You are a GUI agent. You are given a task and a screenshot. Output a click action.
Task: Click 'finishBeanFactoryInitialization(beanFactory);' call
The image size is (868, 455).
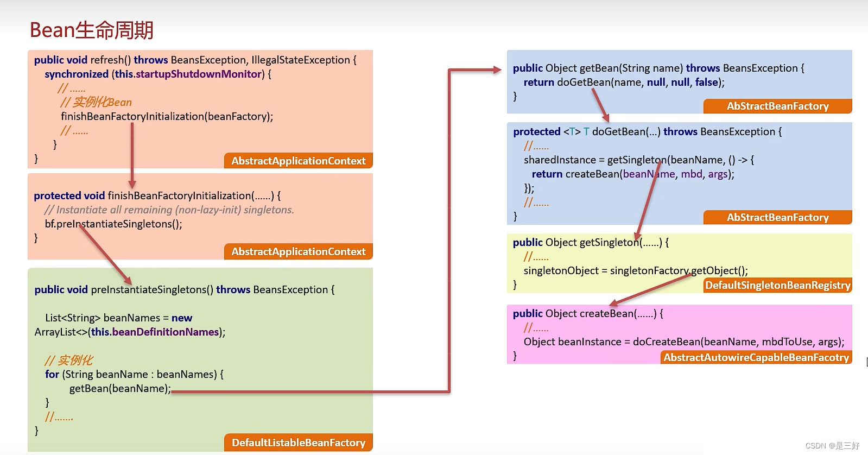pyautogui.click(x=167, y=116)
